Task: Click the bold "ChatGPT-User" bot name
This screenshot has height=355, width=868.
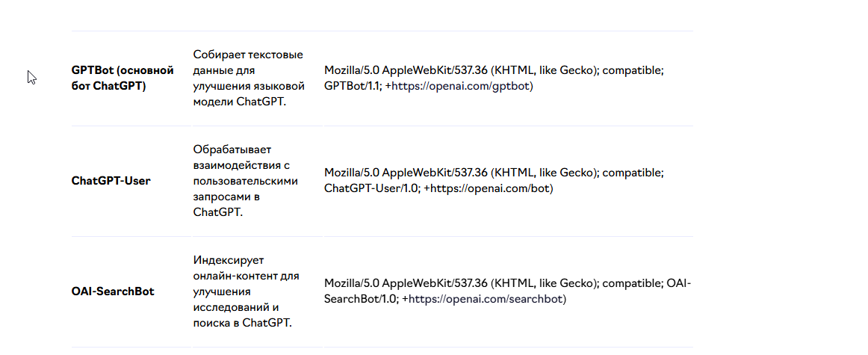Action: click(111, 181)
